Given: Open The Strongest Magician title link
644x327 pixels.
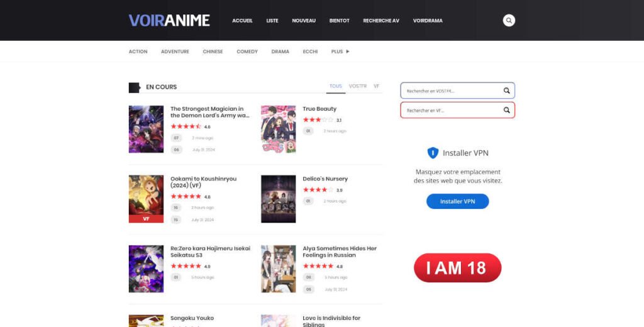Looking at the screenshot, I should pyautogui.click(x=210, y=112).
